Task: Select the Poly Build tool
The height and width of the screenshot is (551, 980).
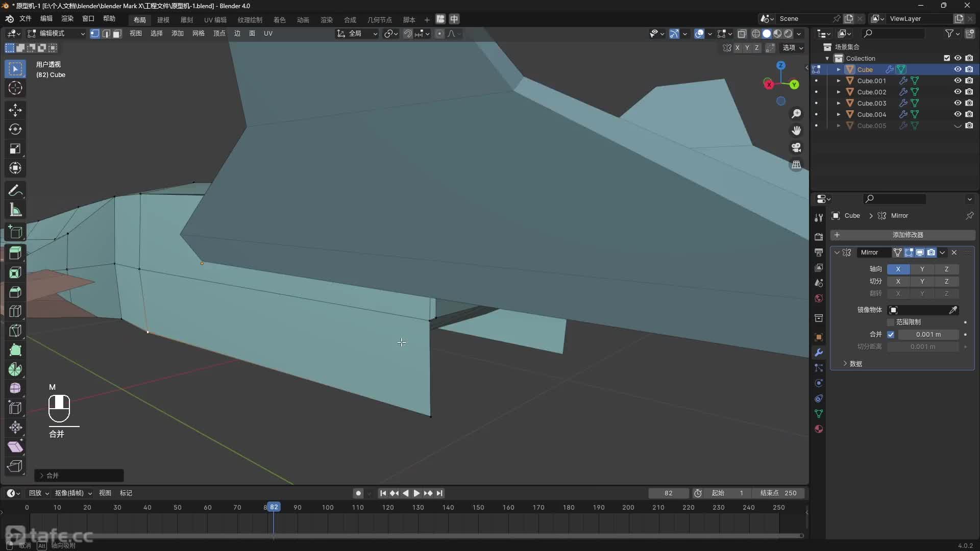Action: pyautogui.click(x=15, y=350)
